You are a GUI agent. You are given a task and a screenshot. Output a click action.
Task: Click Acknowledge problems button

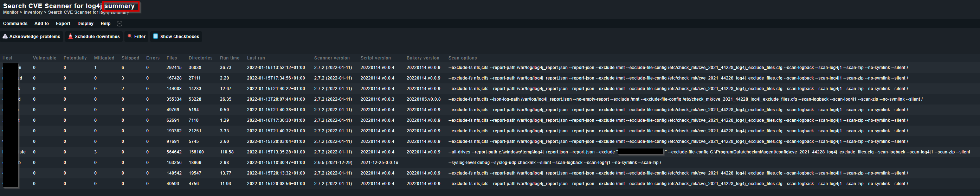[32, 37]
